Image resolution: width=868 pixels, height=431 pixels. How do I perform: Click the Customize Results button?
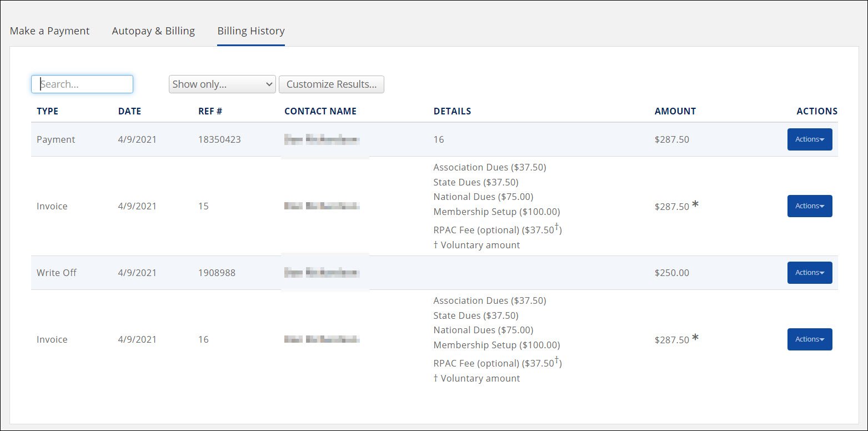tap(331, 84)
